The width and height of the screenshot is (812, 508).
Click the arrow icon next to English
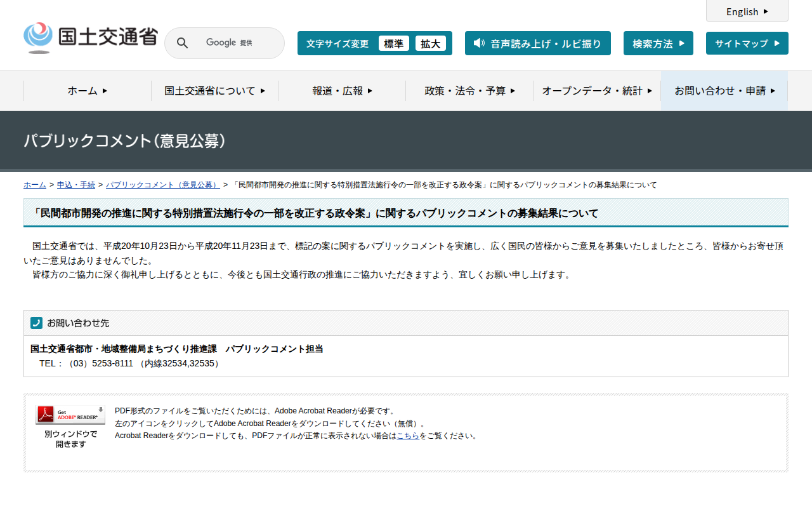766,11
